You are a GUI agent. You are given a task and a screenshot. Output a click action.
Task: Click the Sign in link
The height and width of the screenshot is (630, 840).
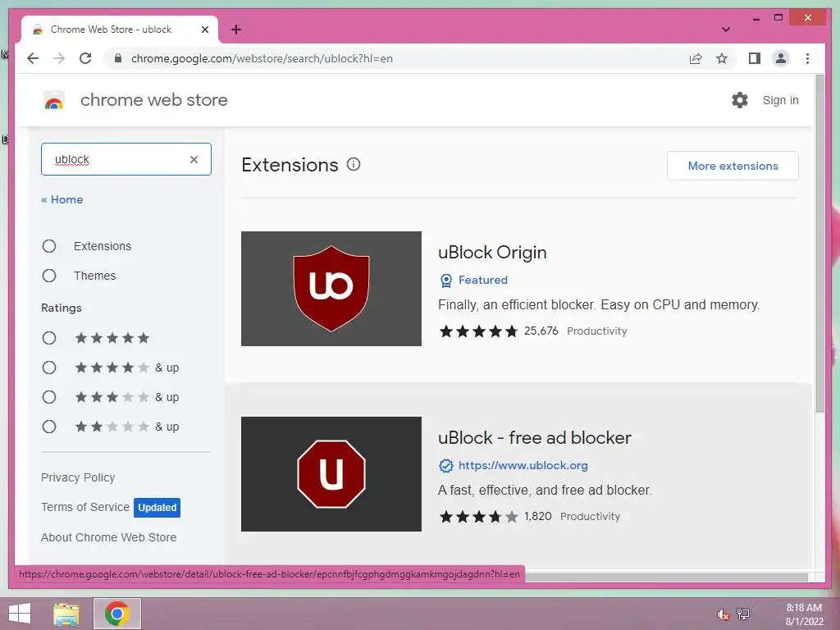coord(781,100)
